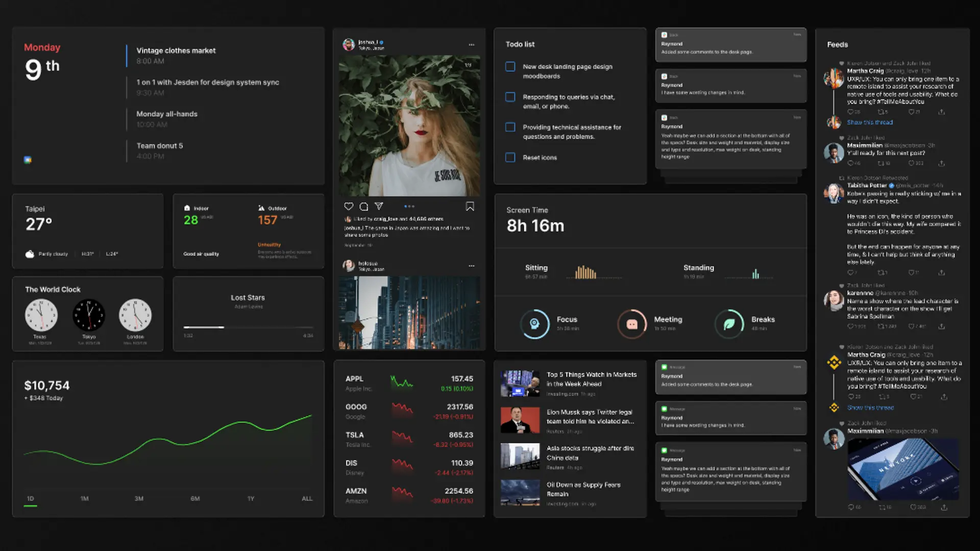Click the Breaks leaf circle icon

[729, 324]
